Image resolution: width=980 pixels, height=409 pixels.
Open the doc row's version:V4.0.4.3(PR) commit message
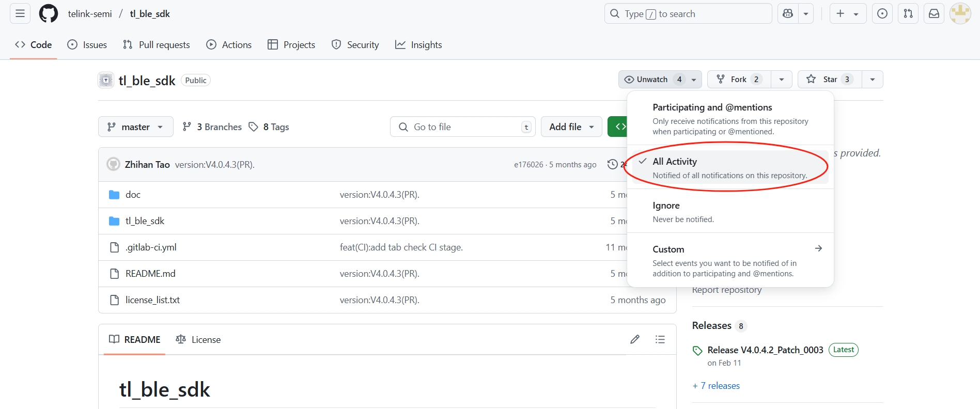(x=380, y=195)
